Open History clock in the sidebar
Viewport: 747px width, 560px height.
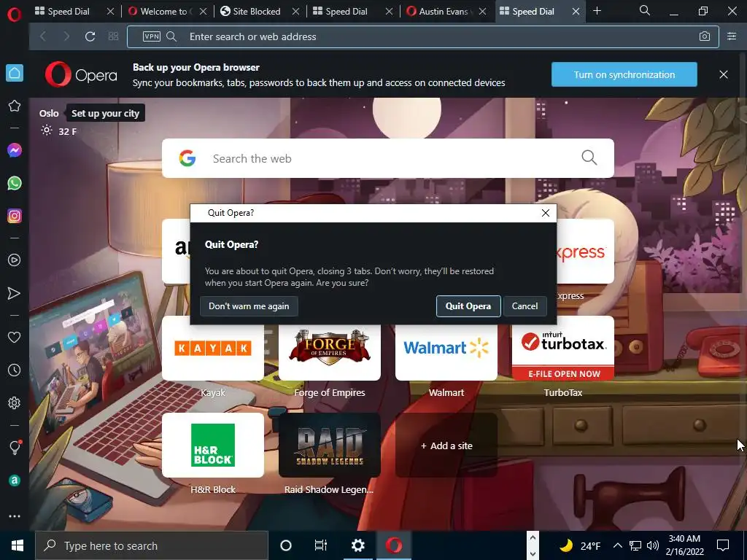click(15, 370)
